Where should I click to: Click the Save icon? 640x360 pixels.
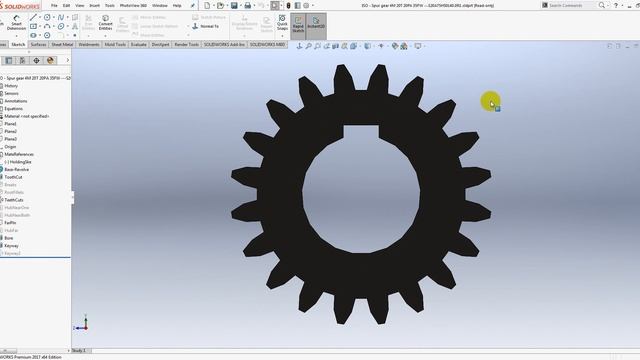[234, 5]
